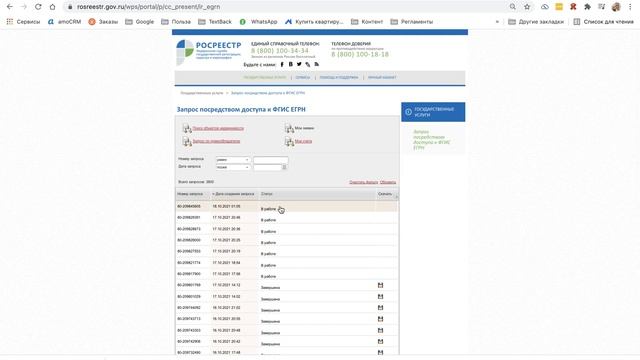Image resolution: width=640 pixels, height=360 pixels.
Task: Download result for request dated 16.10.2021 21:02
Action: [380, 307]
